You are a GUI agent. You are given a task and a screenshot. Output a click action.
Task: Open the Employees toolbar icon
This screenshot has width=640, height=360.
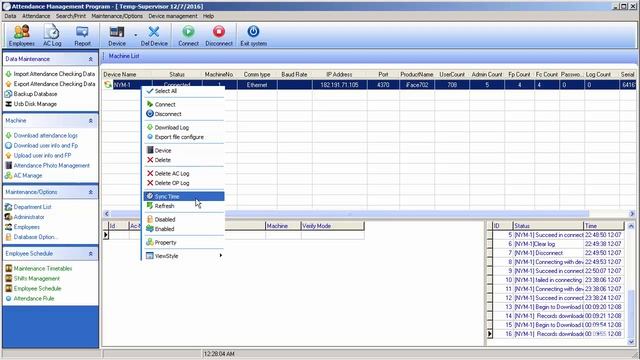point(22,35)
